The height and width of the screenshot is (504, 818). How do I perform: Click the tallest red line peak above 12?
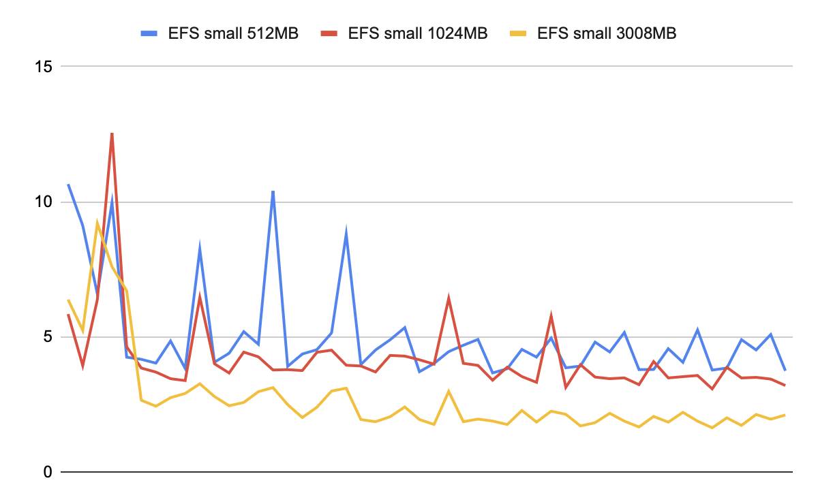[112, 134]
